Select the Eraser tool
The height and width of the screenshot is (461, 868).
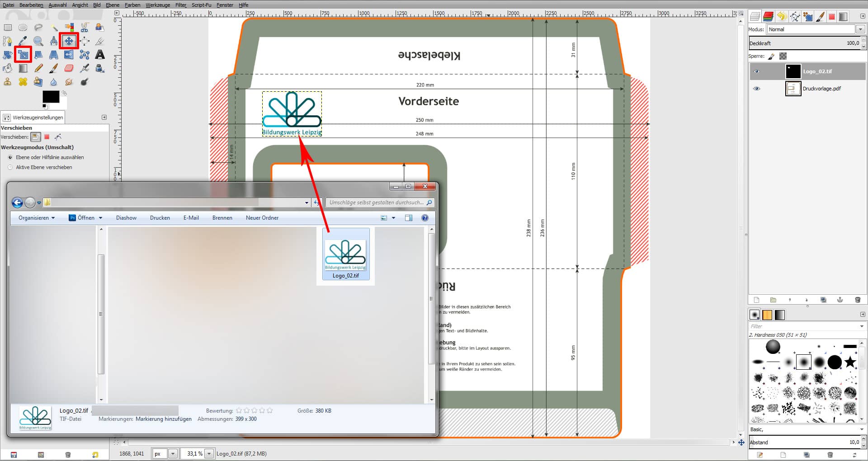point(69,68)
